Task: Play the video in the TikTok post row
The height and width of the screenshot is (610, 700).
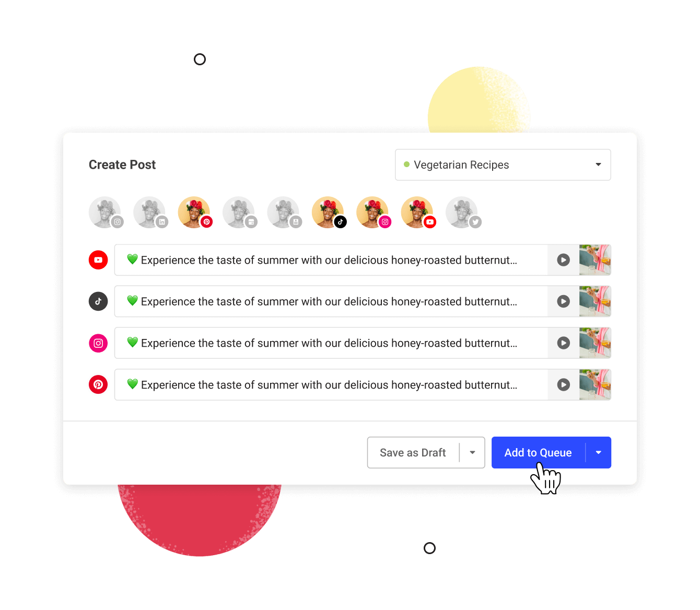Action: click(563, 301)
